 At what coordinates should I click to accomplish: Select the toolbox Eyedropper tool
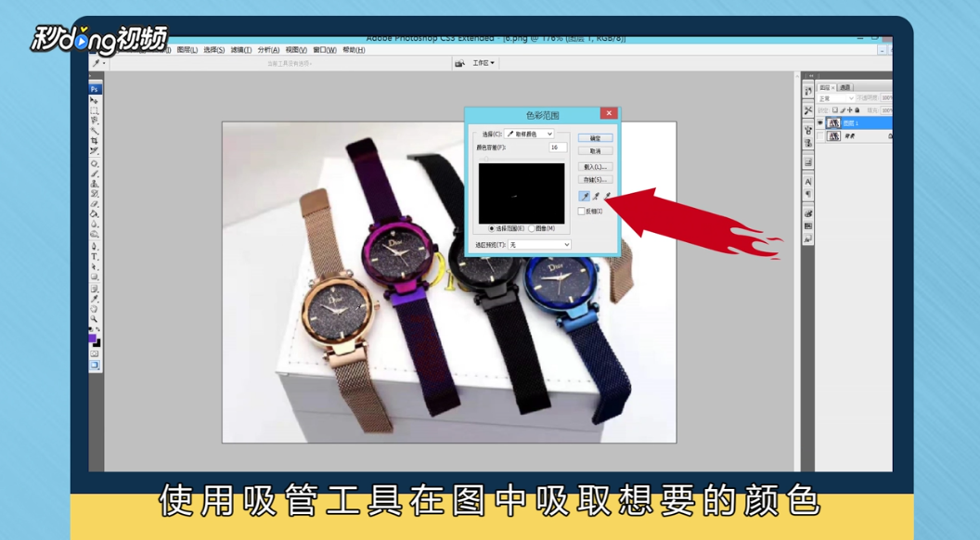coord(95,299)
